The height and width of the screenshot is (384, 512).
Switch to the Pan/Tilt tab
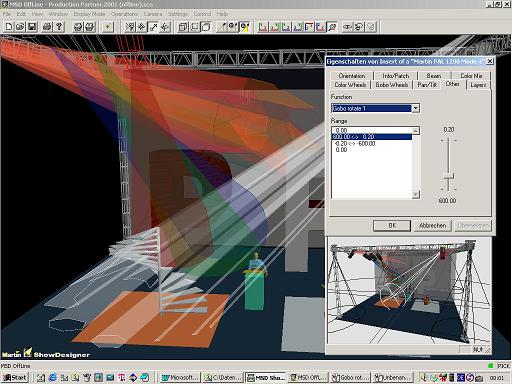click(427, 85)
